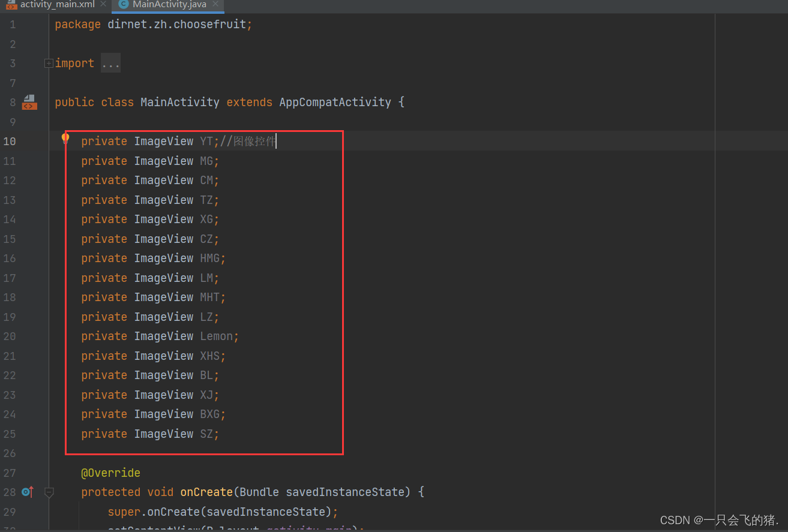Image resolution: width=788 pixels, height=532 pixels.
Task: Click the YT field name
Action: coord(206,141)
